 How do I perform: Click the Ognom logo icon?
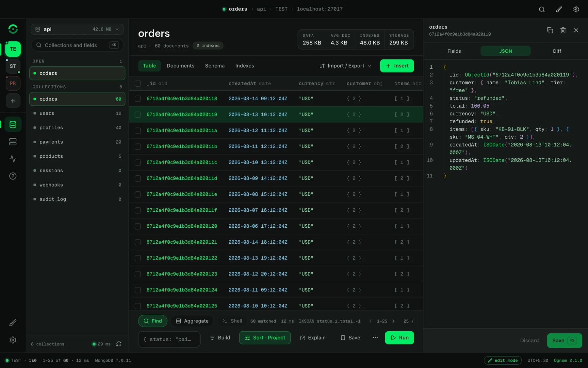click(x=13, y=29)
